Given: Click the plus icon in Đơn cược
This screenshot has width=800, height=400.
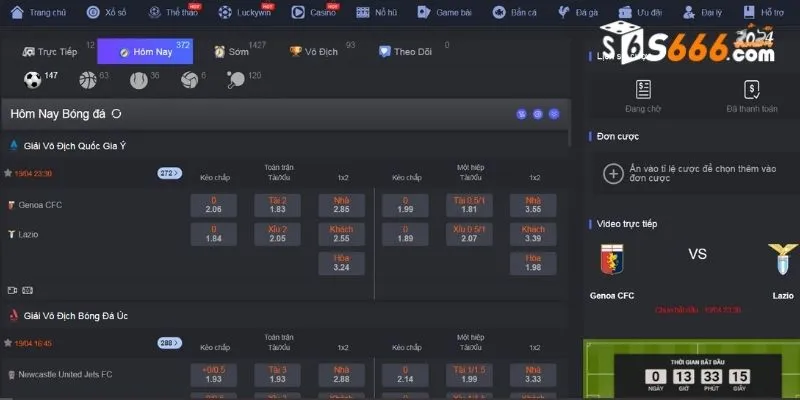Looking at the screenshot, I should point(613,174).
